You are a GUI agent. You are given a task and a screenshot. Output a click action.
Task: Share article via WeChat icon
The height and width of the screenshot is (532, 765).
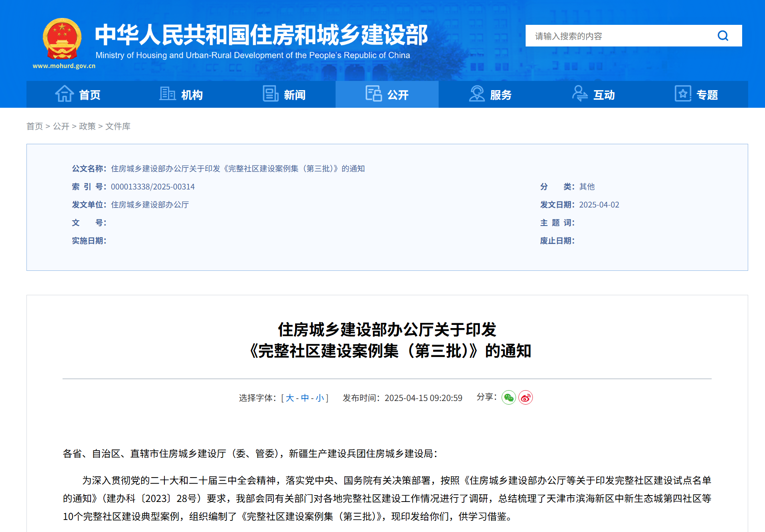pyautogui.click(x=509, y=397)
